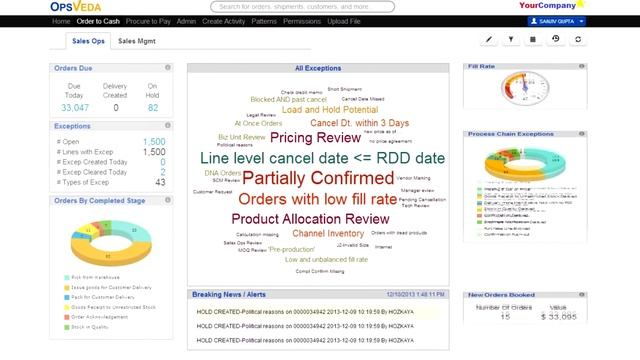
Task: Click the user avatar icon in header
Action: 534,21
